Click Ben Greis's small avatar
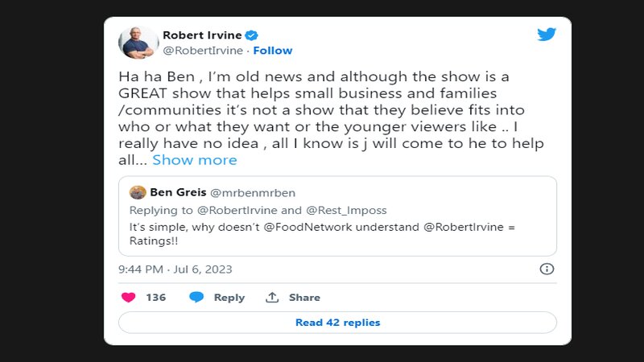The image size is (644, 362). point(138,192)
